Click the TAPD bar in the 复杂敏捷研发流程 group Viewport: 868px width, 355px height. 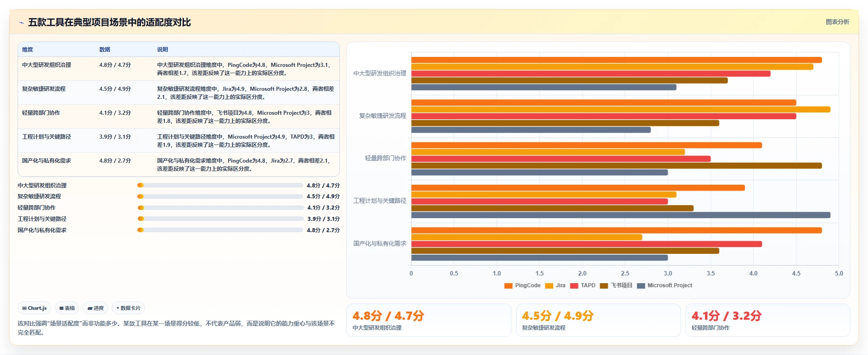pos(604,116)
